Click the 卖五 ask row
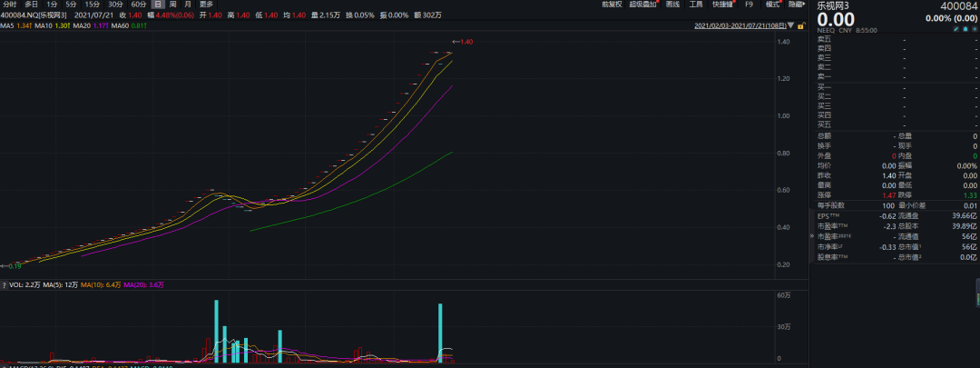The height and width of the screenshot is (368, 980). 897,39
